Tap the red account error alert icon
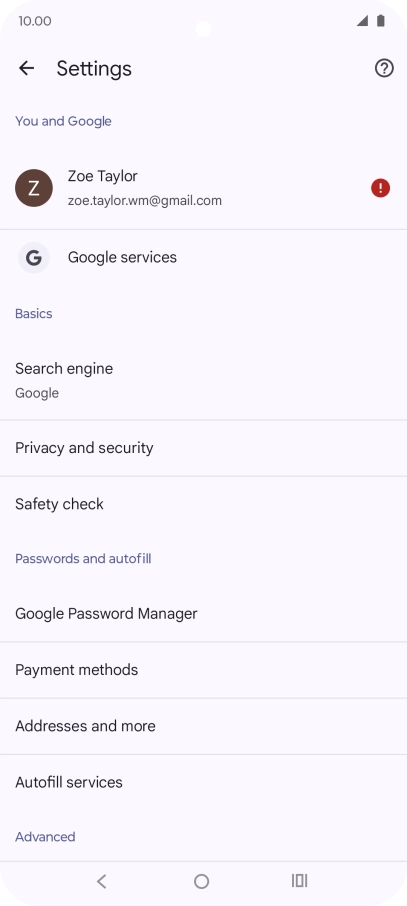 tap(380, 188)
